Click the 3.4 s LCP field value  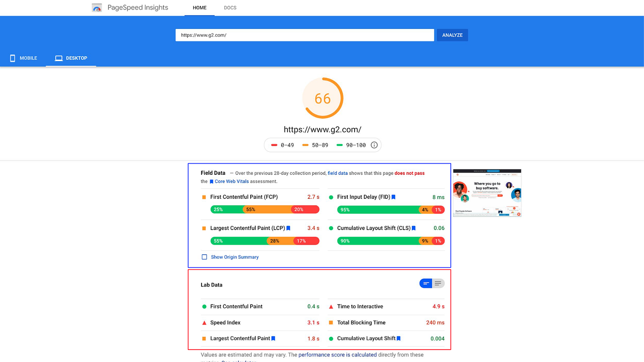pyautogui.click(x=313, y=228)
